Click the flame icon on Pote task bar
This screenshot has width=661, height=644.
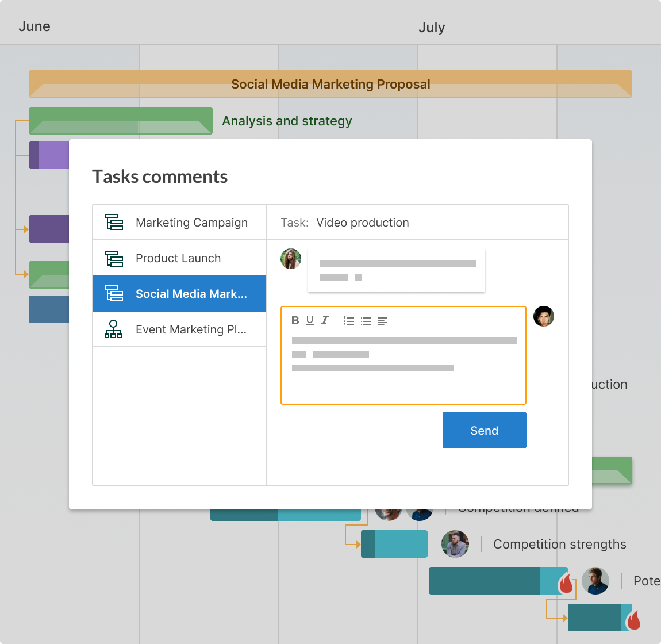pos(566,584)
